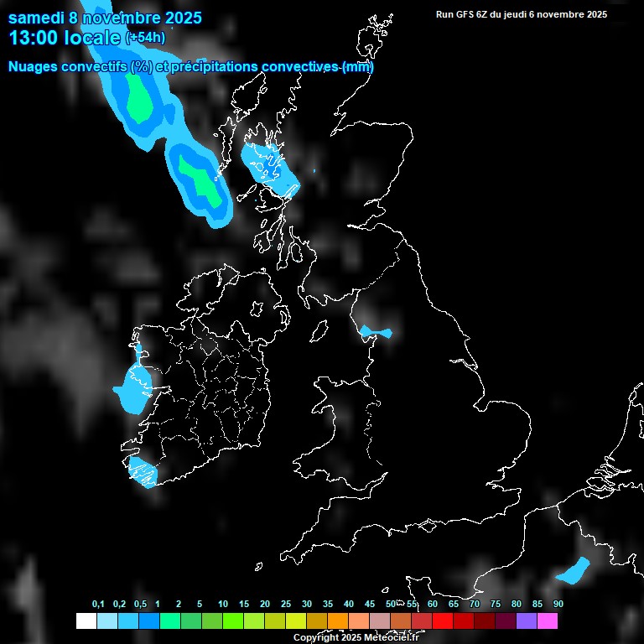Choose the bright green swatch right of label 10
The width and height of the screenshot is (644, 644).
tap(232, 621)
